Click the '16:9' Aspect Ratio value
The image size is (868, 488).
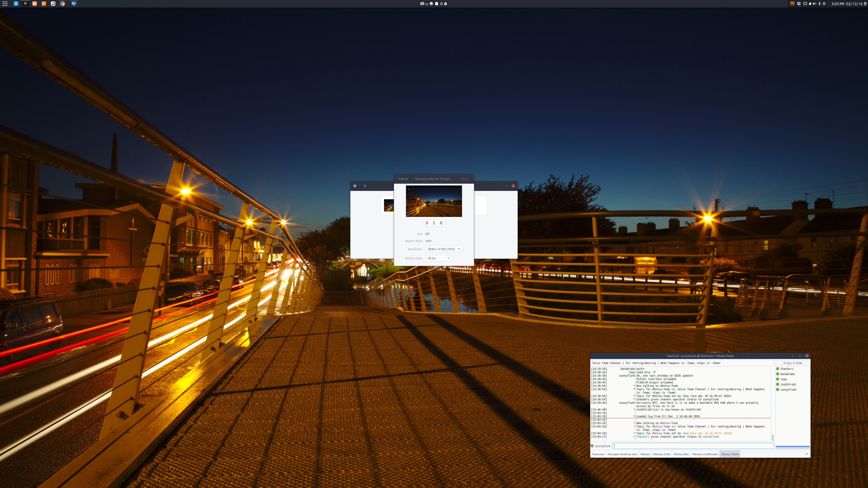428,241
